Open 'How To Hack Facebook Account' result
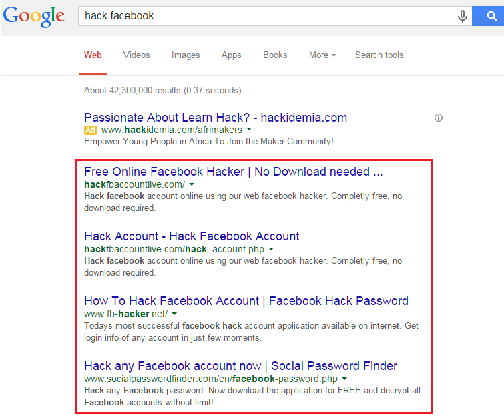 (246, 301)
